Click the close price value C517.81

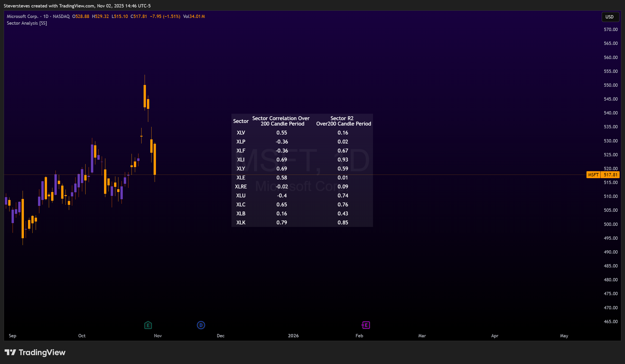point(139,16)
